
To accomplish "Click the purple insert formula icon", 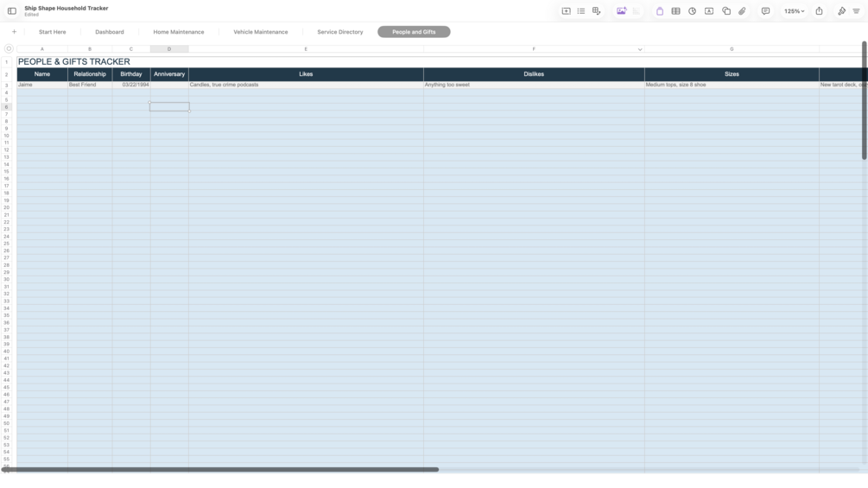I will (659, 11).
